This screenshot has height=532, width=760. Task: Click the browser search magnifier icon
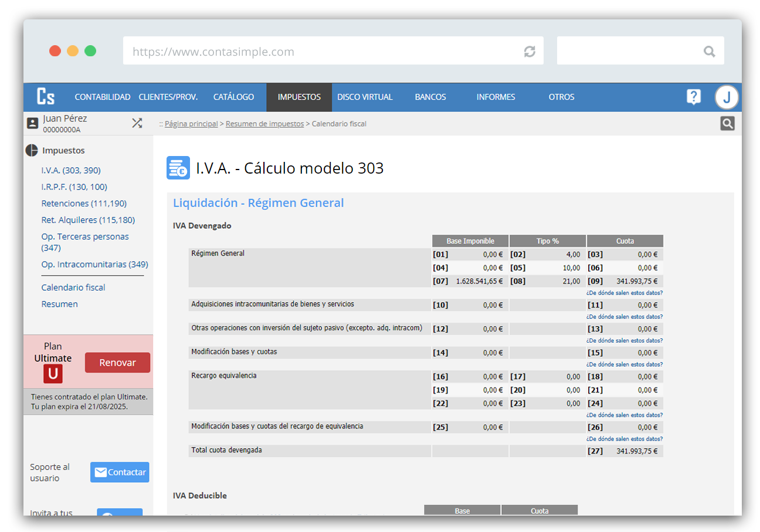point(709,52)
